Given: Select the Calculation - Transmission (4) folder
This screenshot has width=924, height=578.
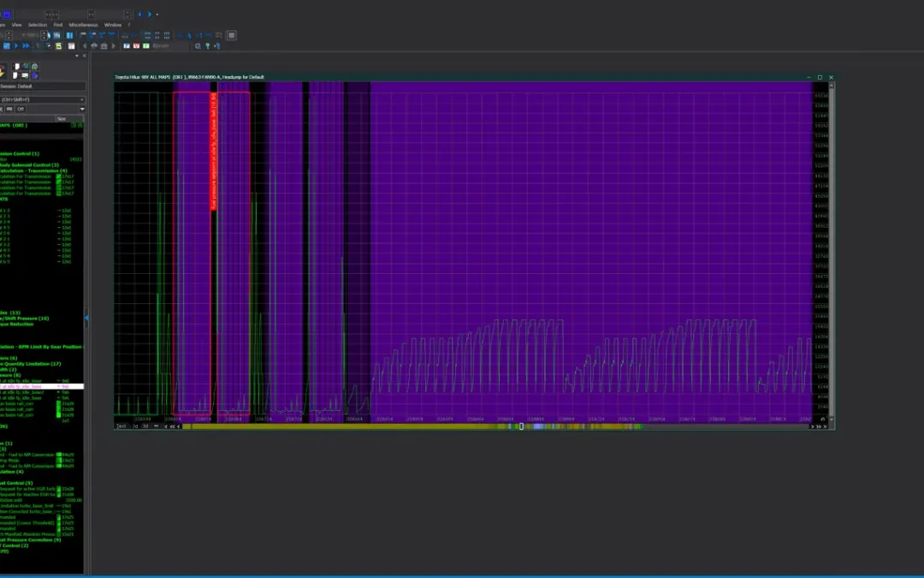Looking at the screenshot, I should (x=33, y=170).
